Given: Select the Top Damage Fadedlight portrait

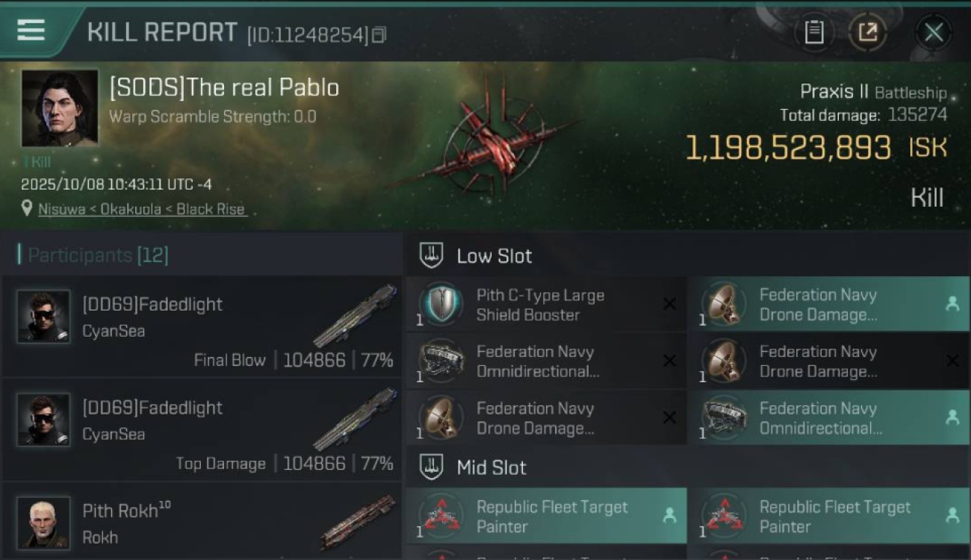Looking at the screenshot, I should point(43,420).
